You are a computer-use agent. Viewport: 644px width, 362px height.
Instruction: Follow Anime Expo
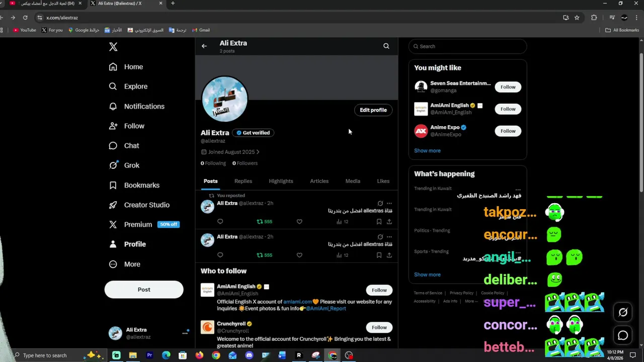[508, 131]
